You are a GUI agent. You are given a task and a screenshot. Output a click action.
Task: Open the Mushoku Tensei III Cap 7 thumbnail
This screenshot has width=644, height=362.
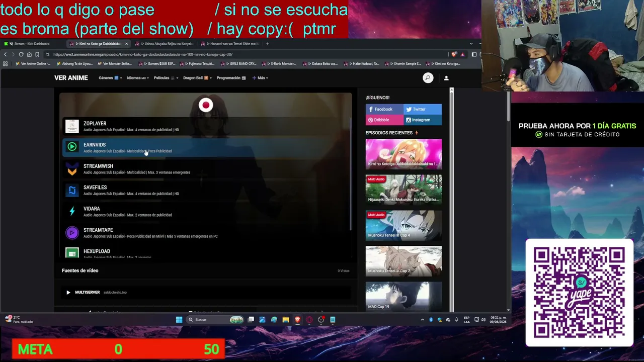click(x=404, y=260)
